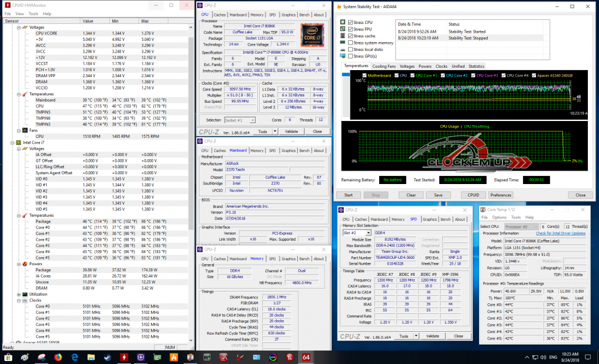Toggle the Motherboard graph checkbox in AIDA64
599x364 pixels.
(x=364, y=75)
